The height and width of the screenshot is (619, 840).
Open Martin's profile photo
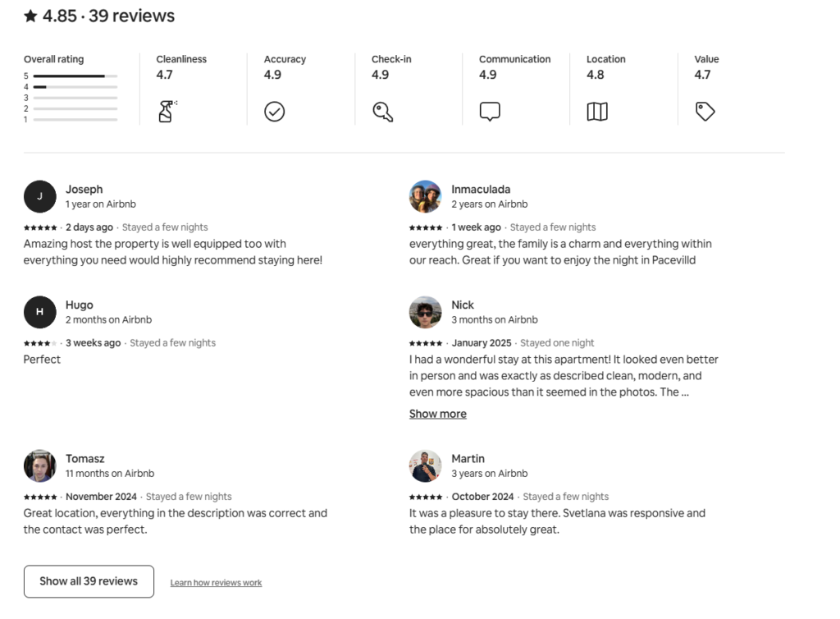point(426,465)
